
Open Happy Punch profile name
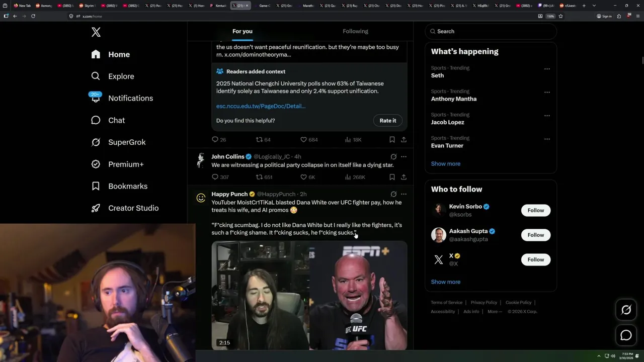[x=229, y=194]
